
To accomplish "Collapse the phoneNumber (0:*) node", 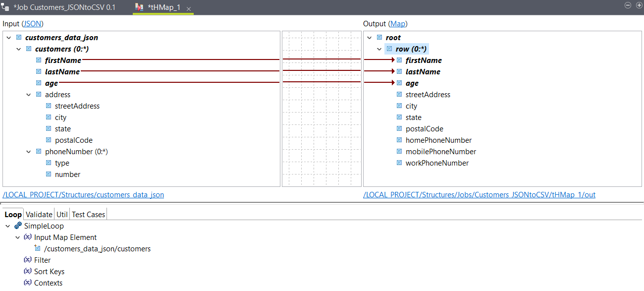I will pos(28,151).
